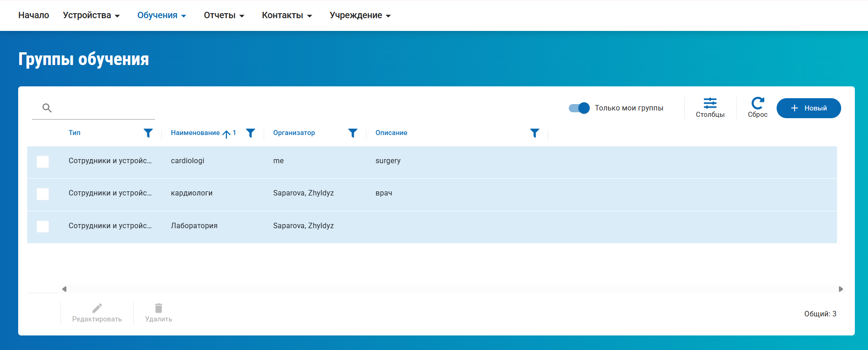Click the filter icon in Тип column
This screenshot has height=350, width=868.
click(148, 133)
